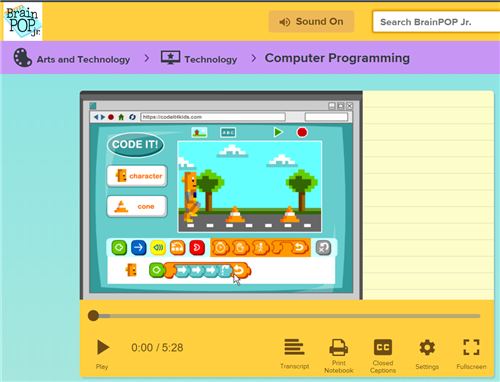The image size is (500, 382).
Task: Click the yellow lined notebook area
Action: click(x=428, y=195)
